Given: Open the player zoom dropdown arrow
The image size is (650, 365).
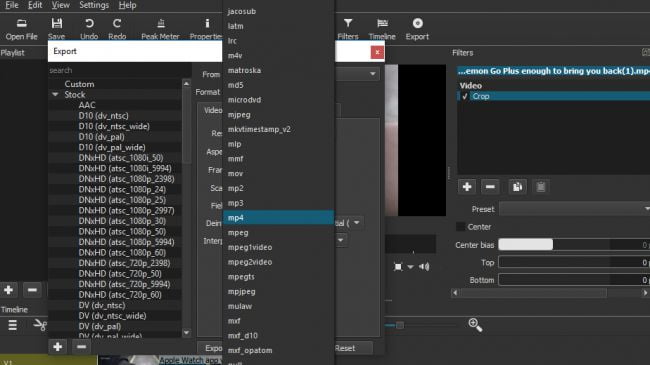Looking at the screenshot, I should coord(410,267).
